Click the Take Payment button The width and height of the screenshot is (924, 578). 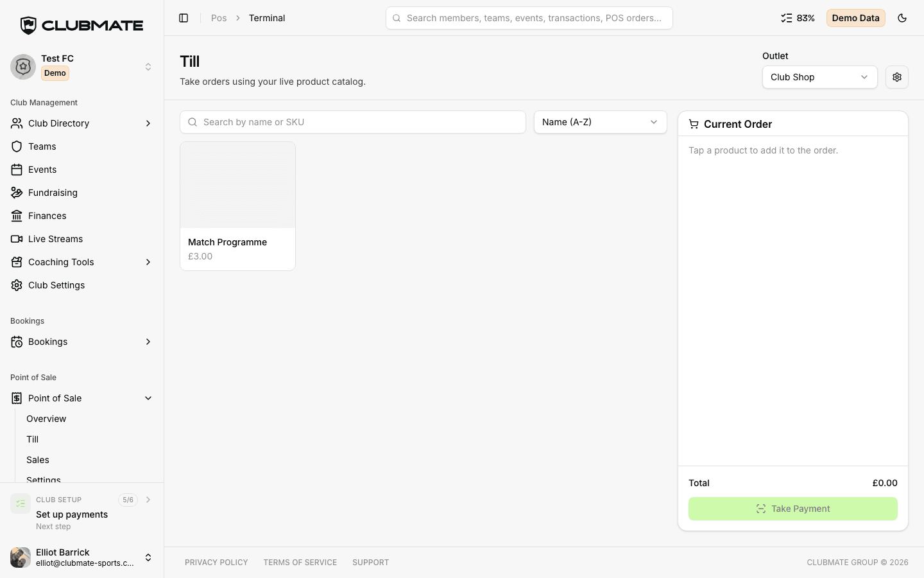793,509
